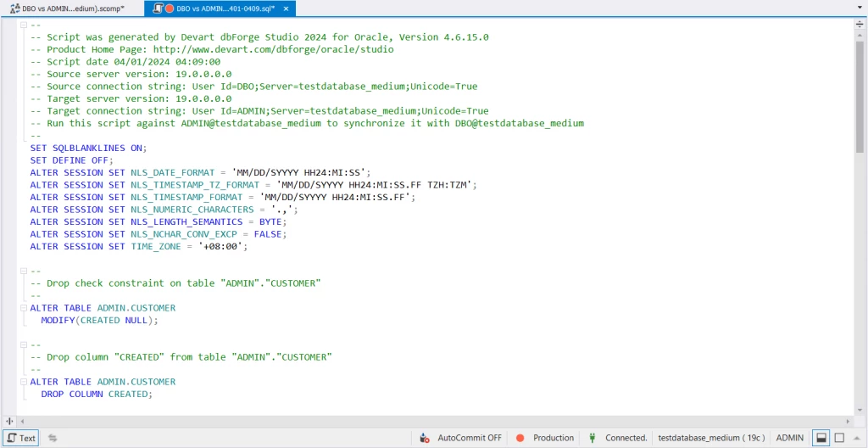Click the AutoCommit status icon
Viewport: 868px width, 448px height.
(425, 438)
